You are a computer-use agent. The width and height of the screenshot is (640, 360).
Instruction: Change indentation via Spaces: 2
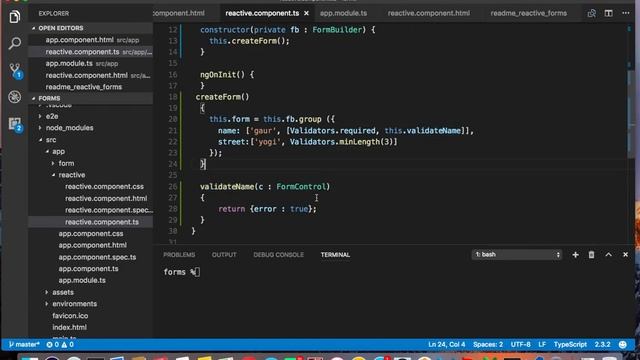tap(488, 345)
